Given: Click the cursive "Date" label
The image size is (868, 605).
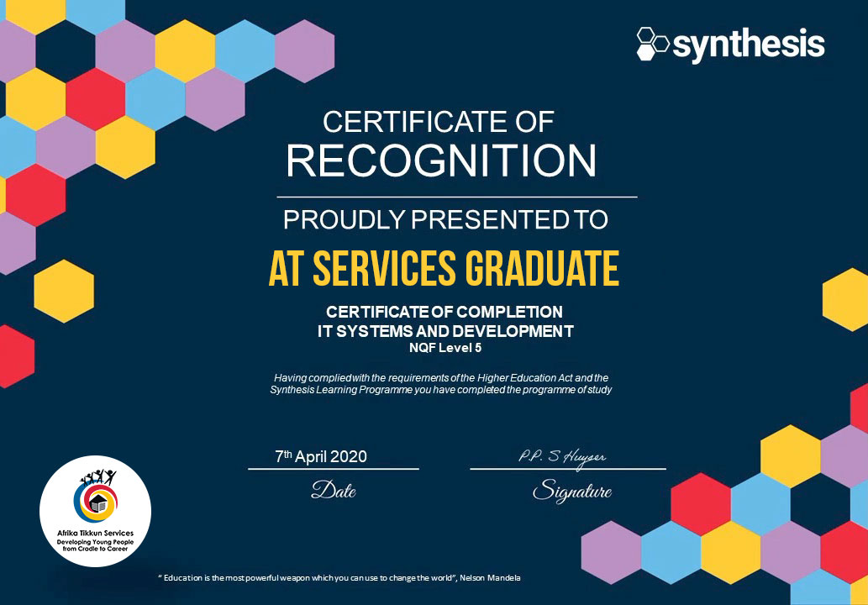Looking at the screenshot, I should tap(334, 490).
